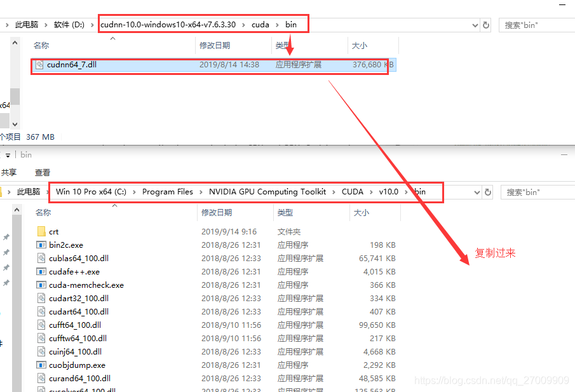575x392 pixels.
Task: Go to cudnn-10.0-windows10-x64-v7.6.3.30 folder in breadcrumb
Action: (168, 25)
